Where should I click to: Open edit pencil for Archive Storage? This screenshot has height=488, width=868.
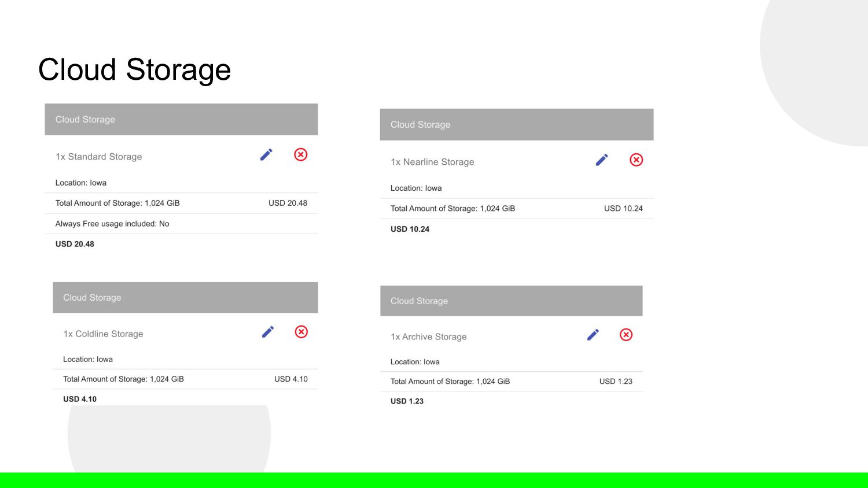[593, 335]
